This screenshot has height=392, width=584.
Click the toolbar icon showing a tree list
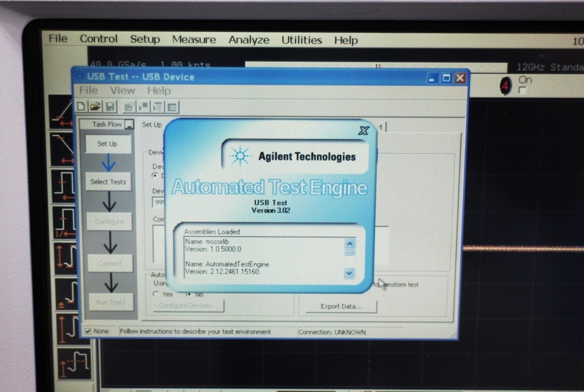tap(157, 107)
